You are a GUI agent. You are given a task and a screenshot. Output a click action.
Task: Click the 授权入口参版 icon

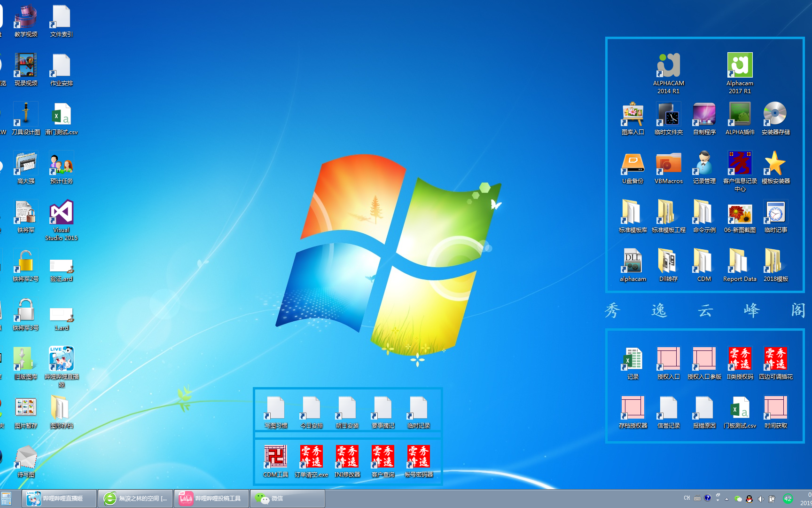point(704,363)
